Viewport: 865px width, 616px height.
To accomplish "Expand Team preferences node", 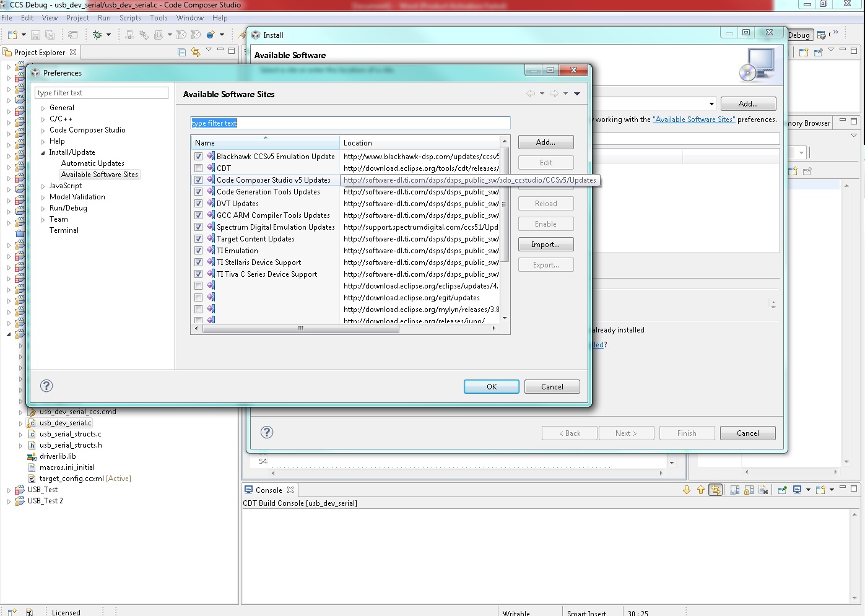I will click(43, 220).
